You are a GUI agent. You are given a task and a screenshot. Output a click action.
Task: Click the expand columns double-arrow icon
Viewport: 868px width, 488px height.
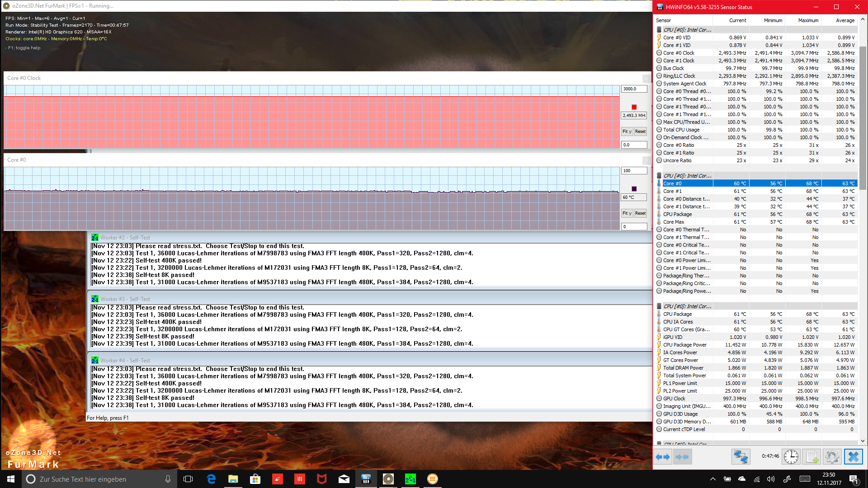[x=663, y=457]
